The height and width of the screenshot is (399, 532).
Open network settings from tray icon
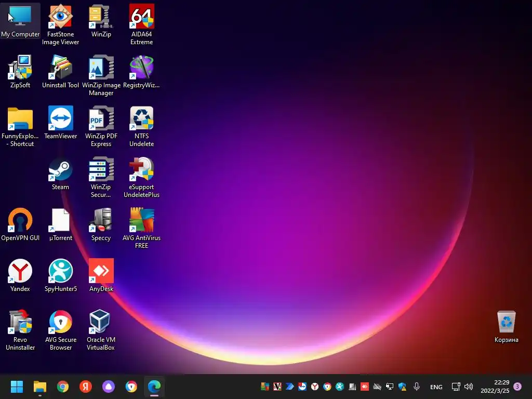[456, 387]
